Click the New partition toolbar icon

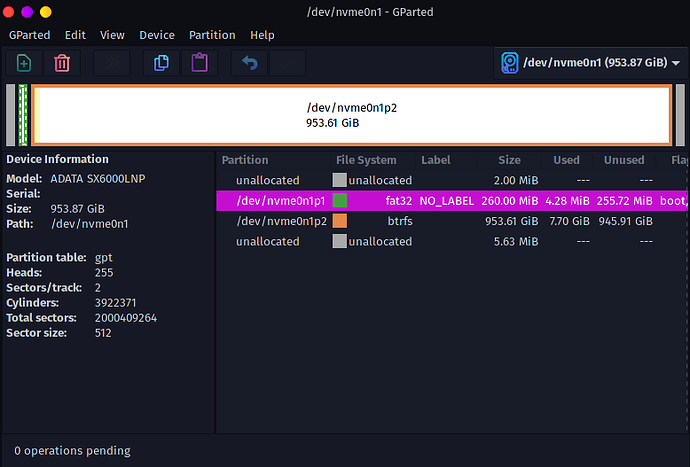[x=23, y=63]
